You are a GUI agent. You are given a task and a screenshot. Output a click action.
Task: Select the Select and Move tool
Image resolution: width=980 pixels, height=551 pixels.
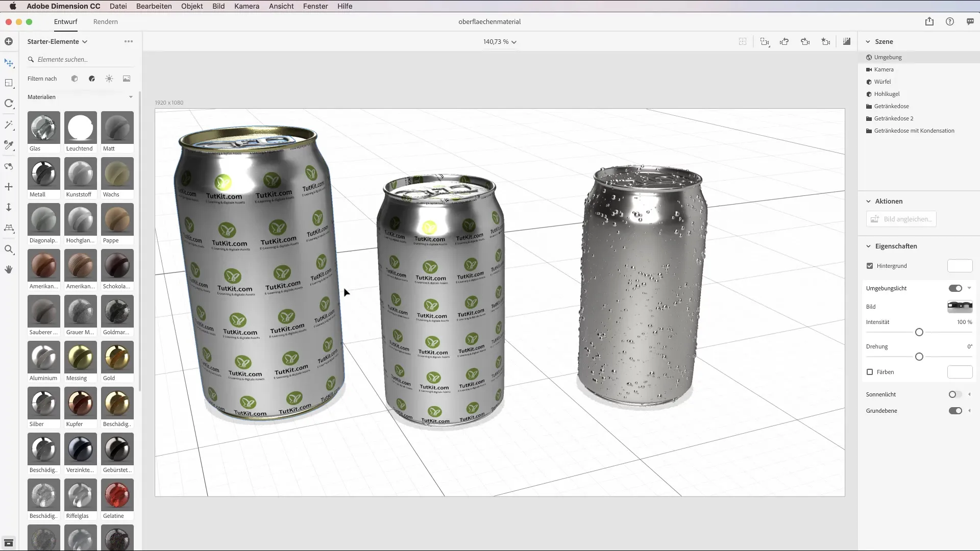(9, 63)
